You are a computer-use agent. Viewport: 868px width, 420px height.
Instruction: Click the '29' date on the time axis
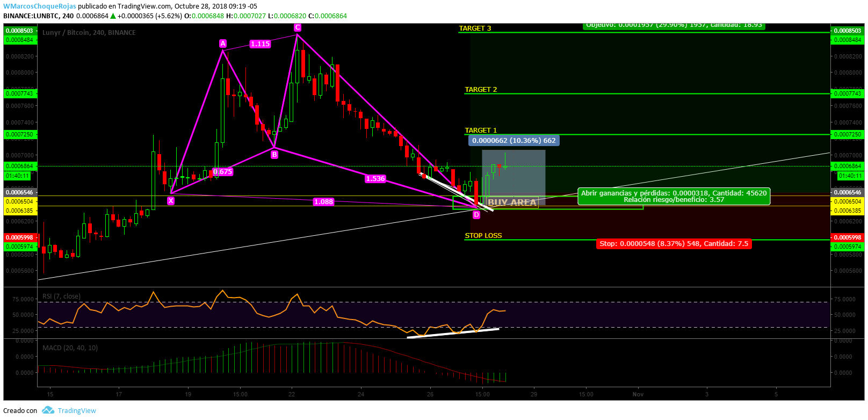534,394
